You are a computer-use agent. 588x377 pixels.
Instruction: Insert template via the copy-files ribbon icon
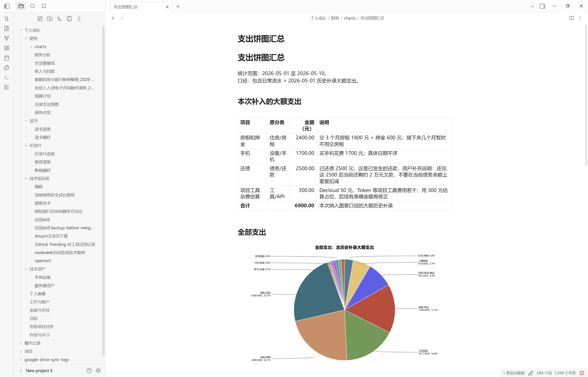pyautogui.click(x=7, y=68)
